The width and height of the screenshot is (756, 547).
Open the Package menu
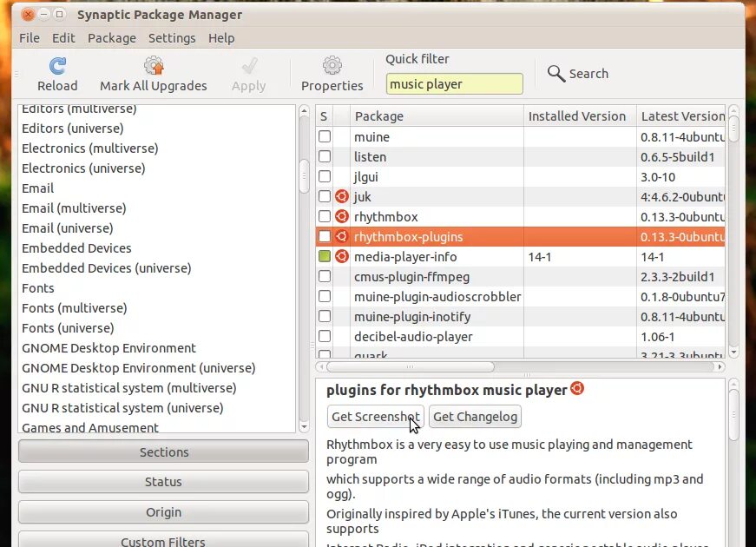pos(112,37)
